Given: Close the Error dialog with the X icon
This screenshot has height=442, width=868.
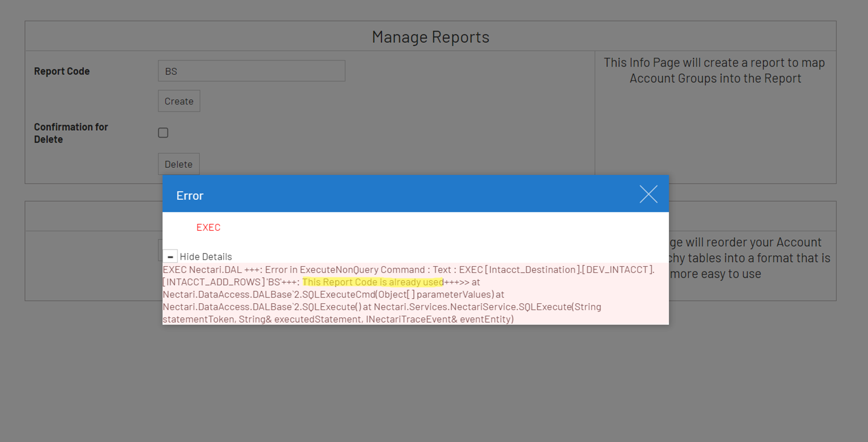Looking at the screenshot, I should [648, 194].
